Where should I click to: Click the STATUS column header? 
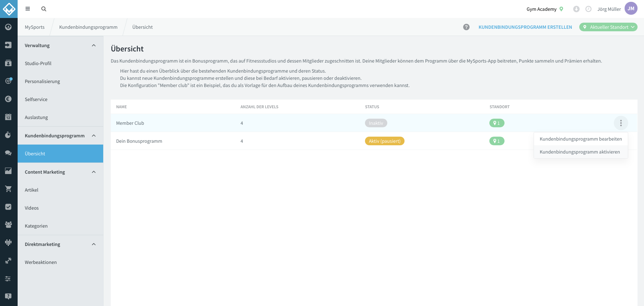pyautogui.click(x=372, y=107)
